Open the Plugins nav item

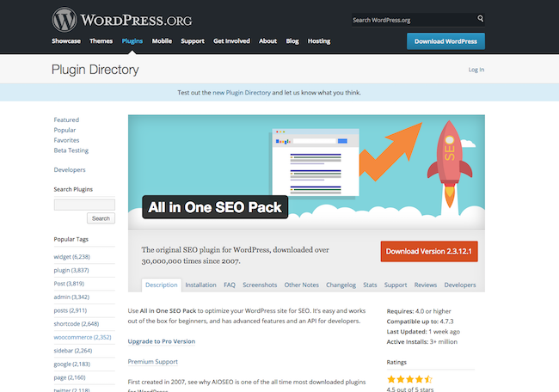coord(132,41)
